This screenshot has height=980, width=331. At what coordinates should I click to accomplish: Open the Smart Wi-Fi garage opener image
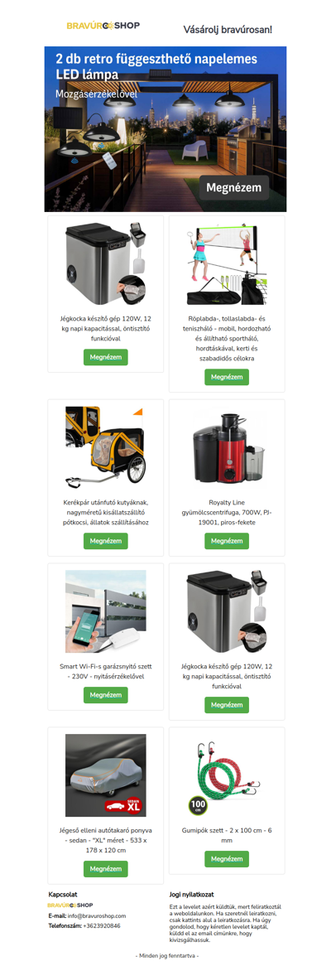[x=106, y=611]
